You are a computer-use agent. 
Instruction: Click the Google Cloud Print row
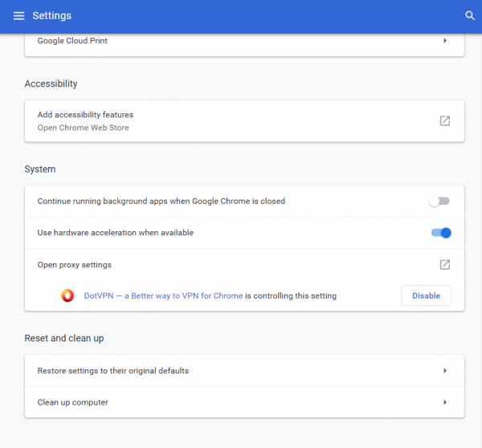72,40
